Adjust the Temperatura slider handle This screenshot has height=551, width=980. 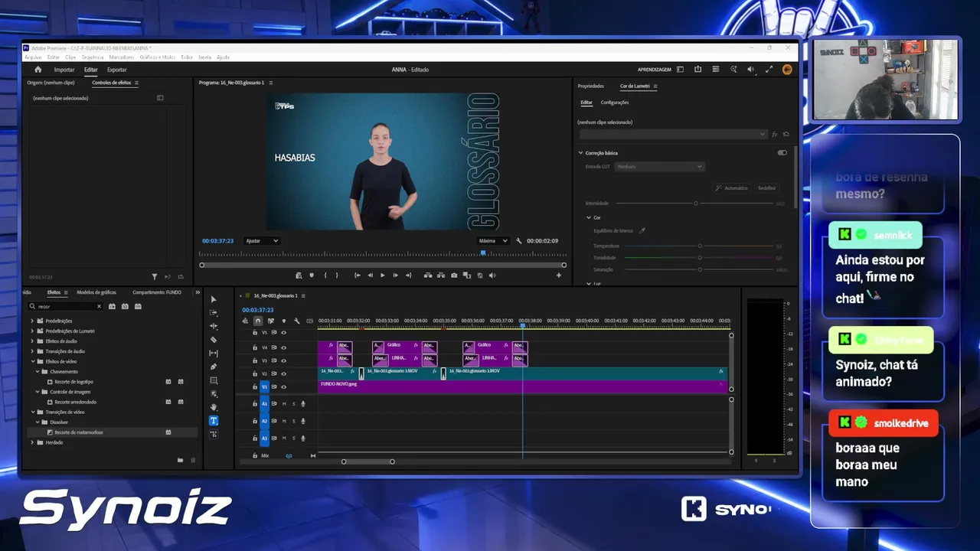[700, 246]
